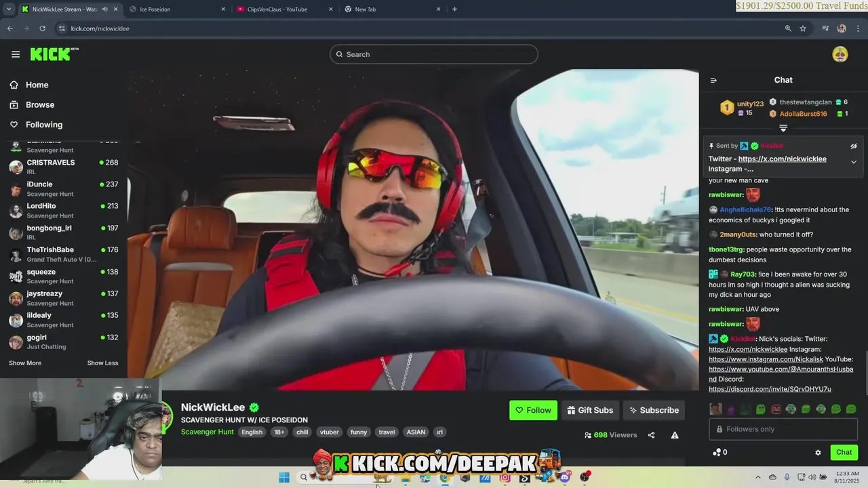Screen dimensions: 868x488
Task: Open chat settings gear icon
Action: (x=818, y=452)
